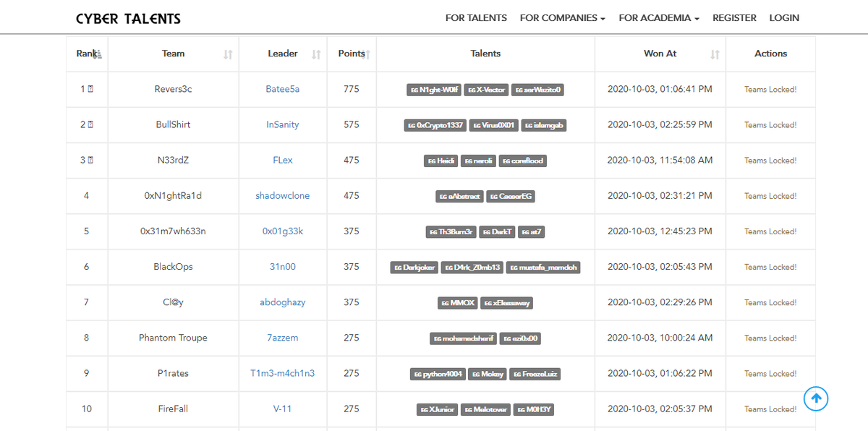Screen dimensions: 868x431
Task: Click the coreflood talent badge
Action: coord(523,161)
